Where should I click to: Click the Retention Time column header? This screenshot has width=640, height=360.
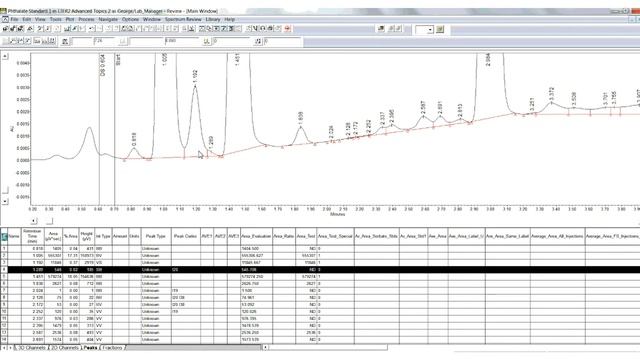click(32, 236)
